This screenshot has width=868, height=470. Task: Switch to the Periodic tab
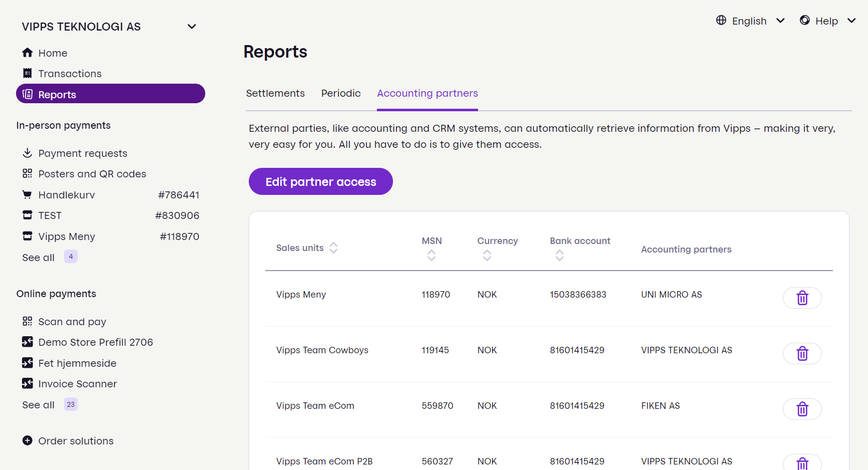(341, 93)
